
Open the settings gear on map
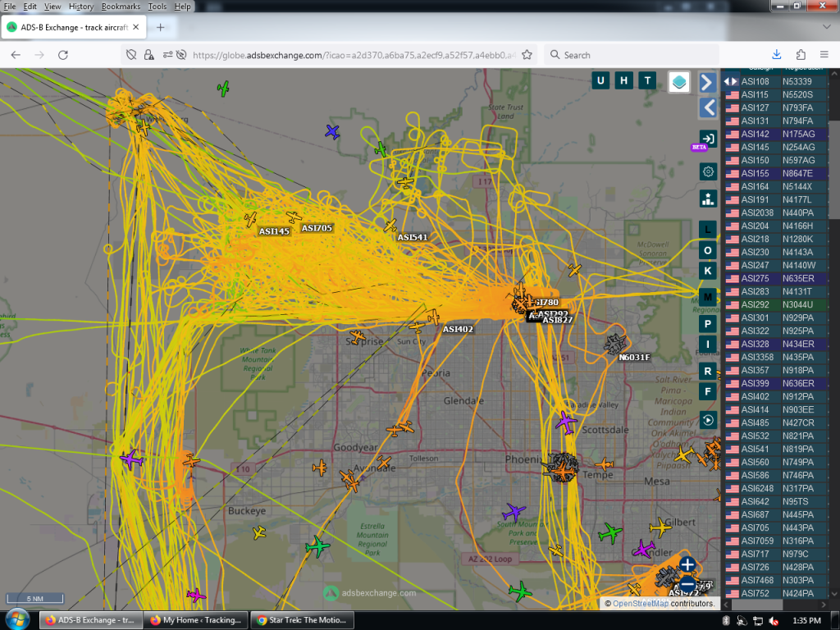point(708,171)
